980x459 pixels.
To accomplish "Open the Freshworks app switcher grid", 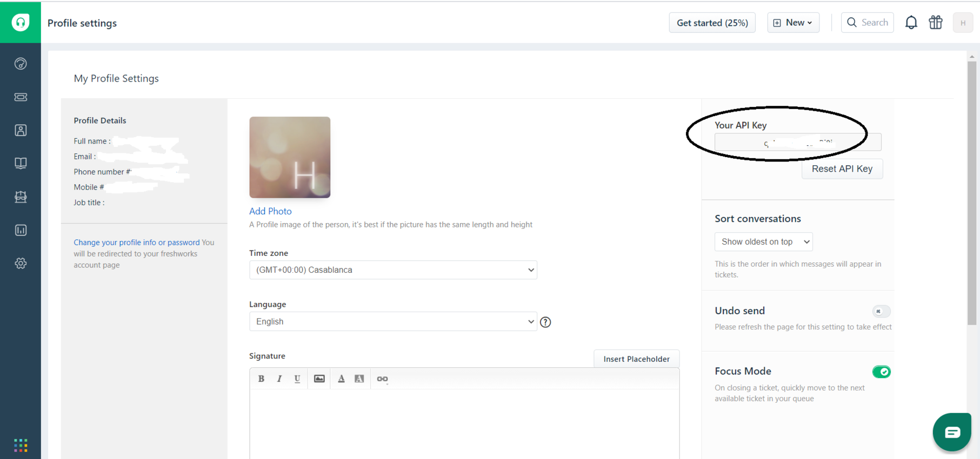I will [21, 445].
